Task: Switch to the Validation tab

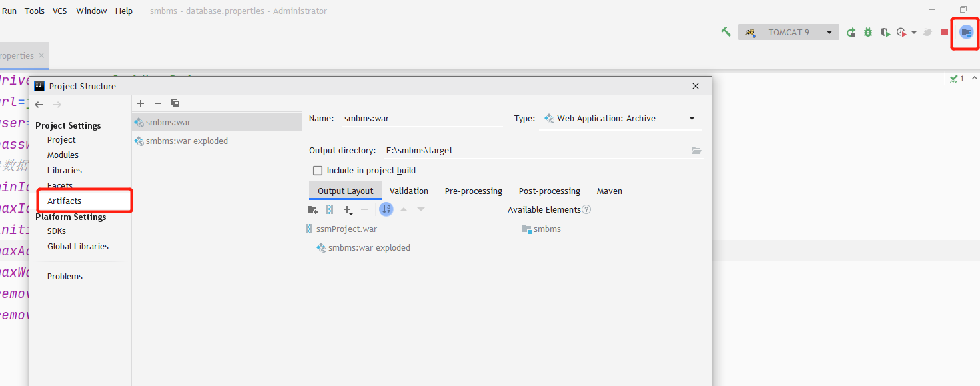Action: [409, 191]
